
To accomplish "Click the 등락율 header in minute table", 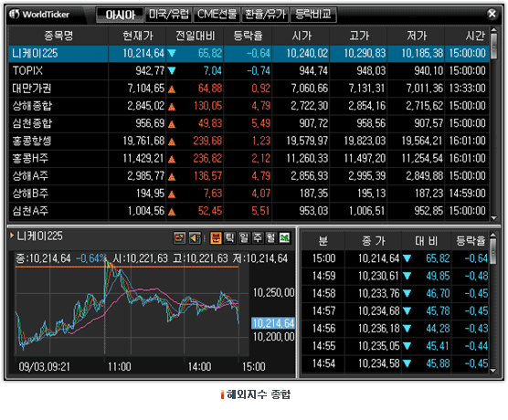I will pyautogui.click(x=471, y=241).
